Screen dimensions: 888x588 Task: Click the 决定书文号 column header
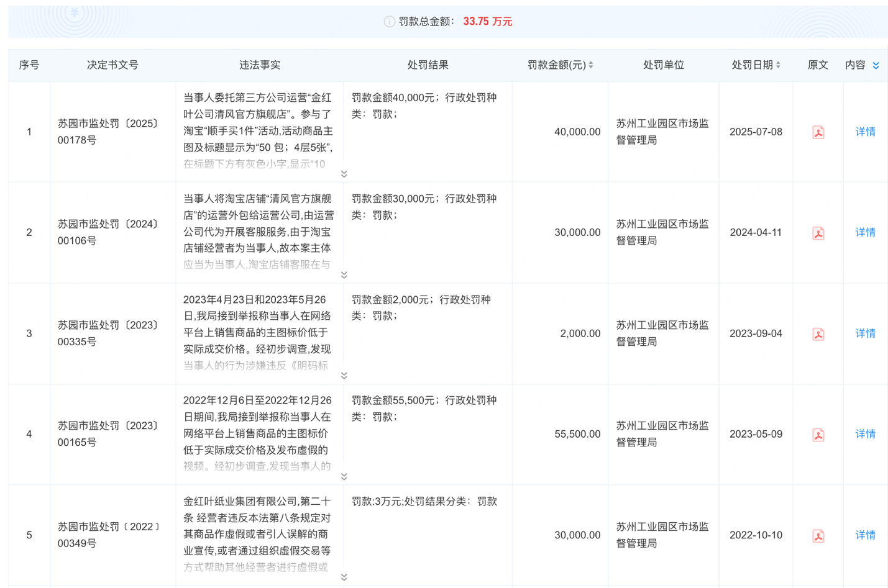point(112,65)
